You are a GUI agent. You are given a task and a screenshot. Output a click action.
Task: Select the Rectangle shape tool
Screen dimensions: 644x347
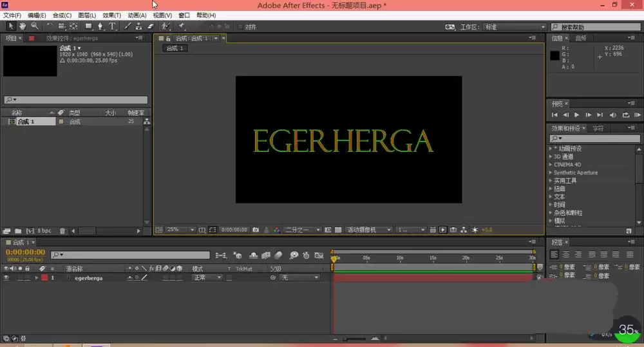click(x=88, y=26)
